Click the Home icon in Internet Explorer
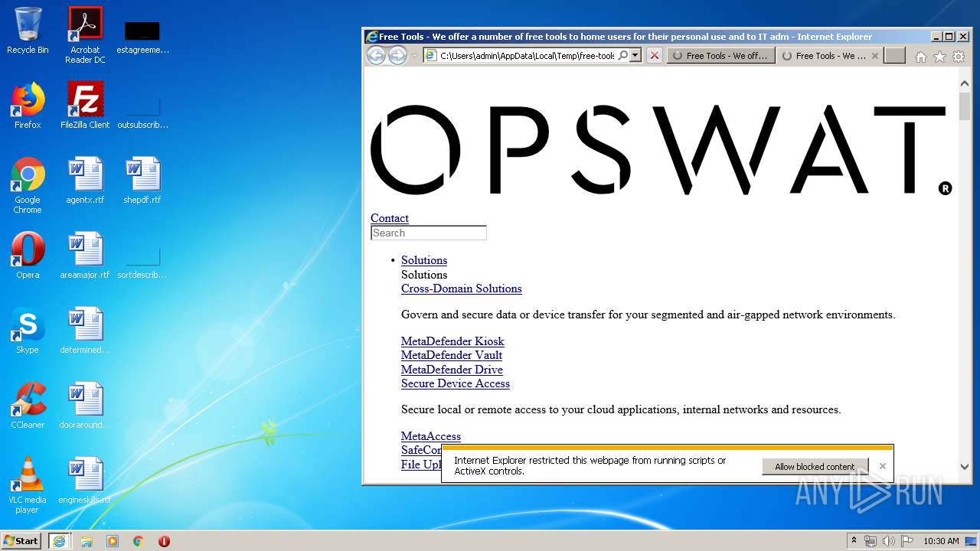 921,57
